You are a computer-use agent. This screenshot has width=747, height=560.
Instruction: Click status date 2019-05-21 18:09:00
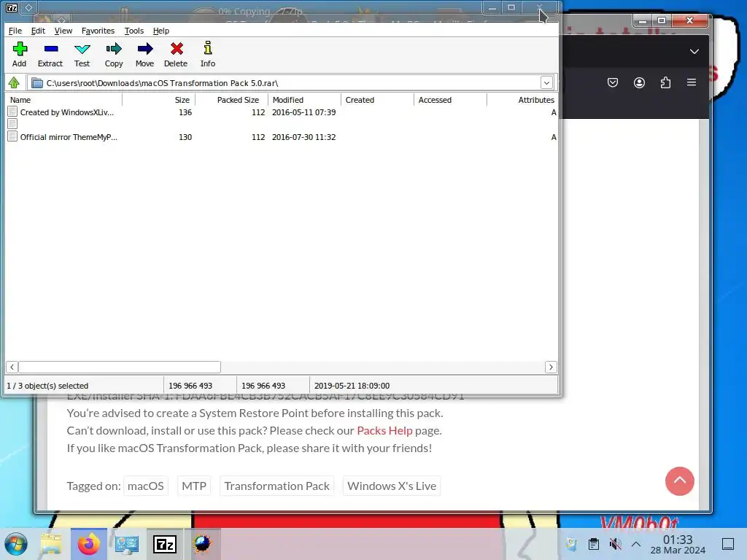click(352, 386)
